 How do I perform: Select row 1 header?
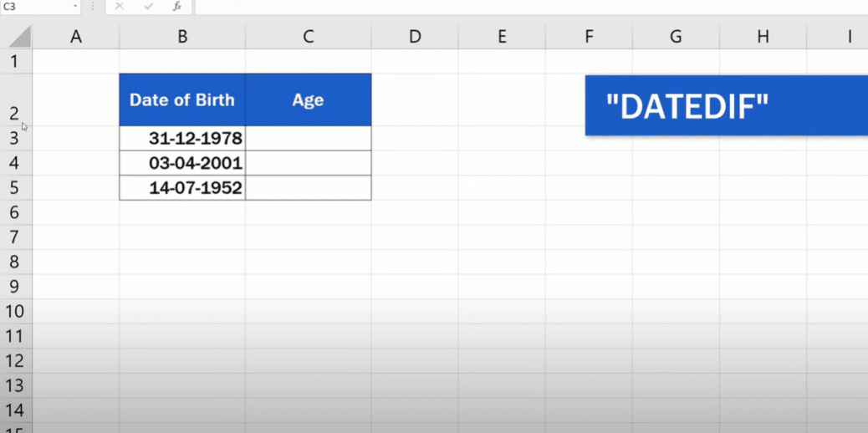coord(16,62)
